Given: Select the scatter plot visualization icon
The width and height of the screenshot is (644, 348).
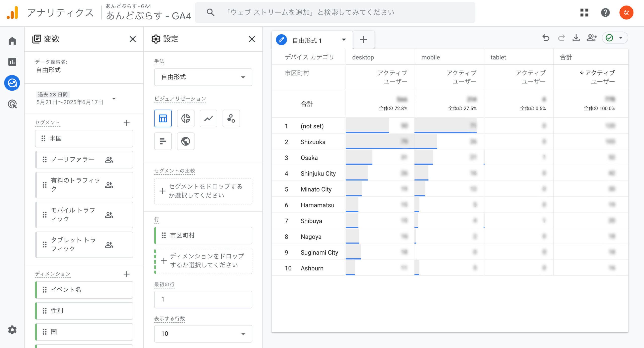Looking at the screenshot, I should pos(231,118).
